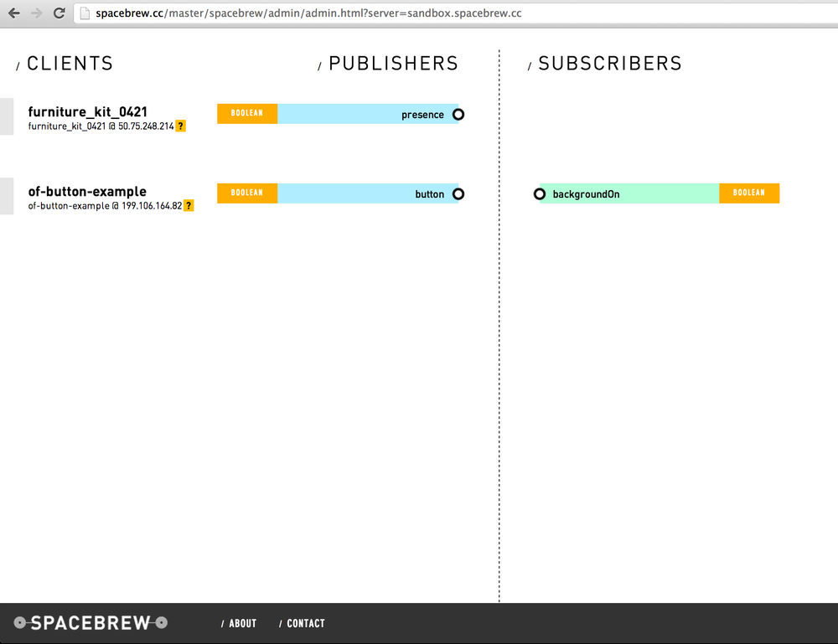Screen dimensions: 838x644
Task: Click the Spacebrew footer logo
Action: tap(91, 622)
